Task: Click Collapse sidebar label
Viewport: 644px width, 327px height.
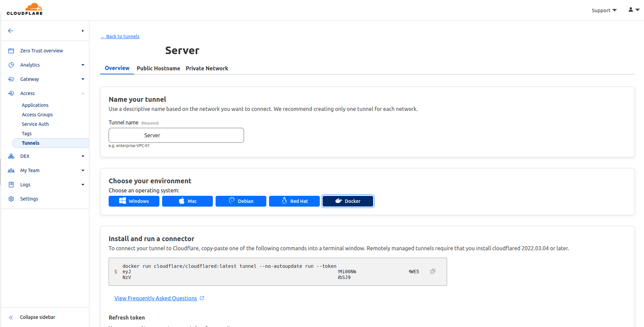Action: [x=38, y=317]
